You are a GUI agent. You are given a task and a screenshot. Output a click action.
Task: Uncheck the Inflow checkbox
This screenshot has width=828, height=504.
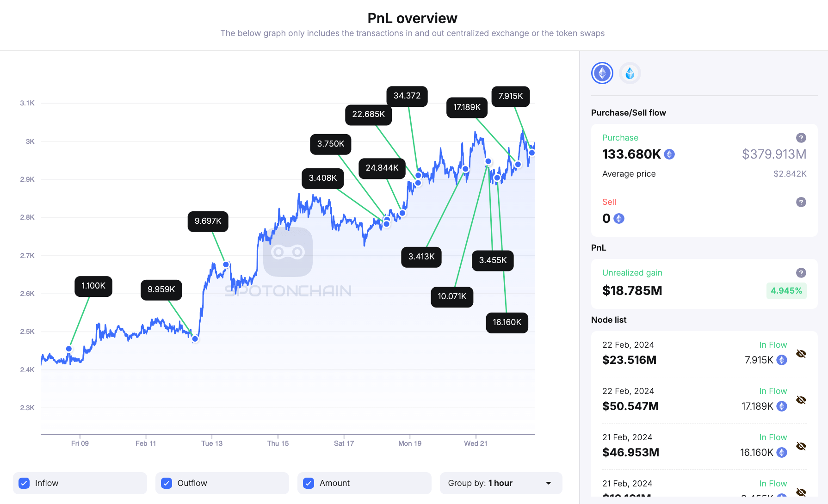pyautogui.click(x=24, y=483)
